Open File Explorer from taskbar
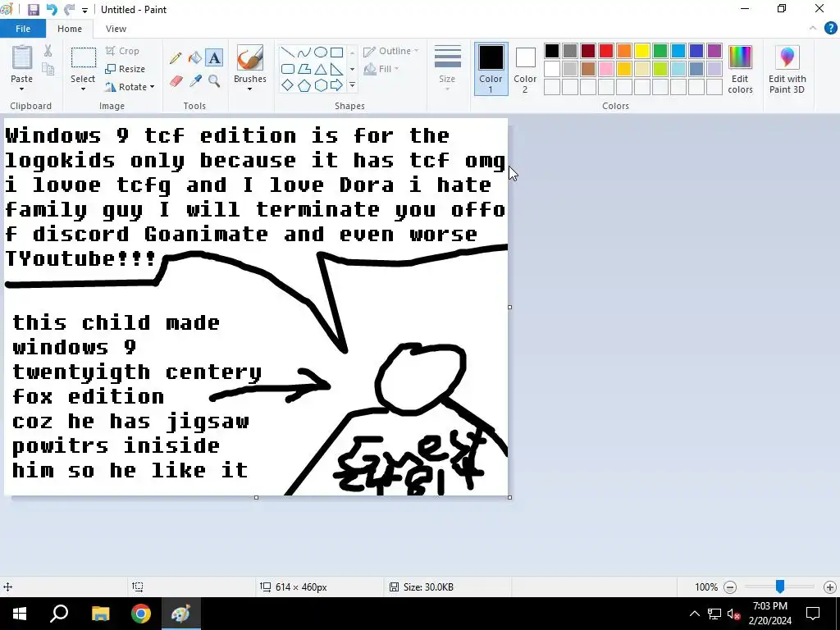 101,614
